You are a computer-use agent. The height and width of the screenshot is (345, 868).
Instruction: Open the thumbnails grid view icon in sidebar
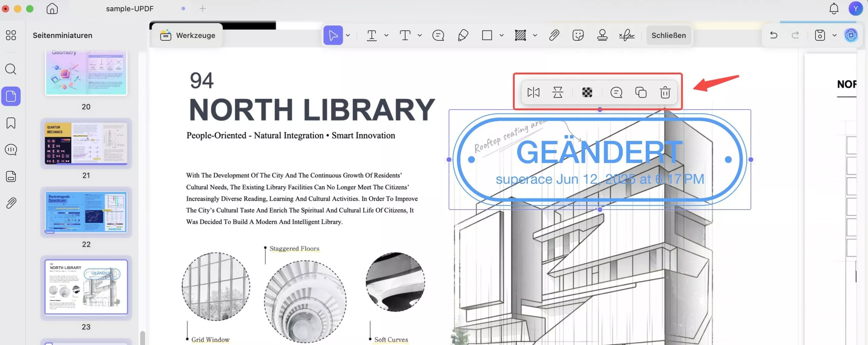11,35
